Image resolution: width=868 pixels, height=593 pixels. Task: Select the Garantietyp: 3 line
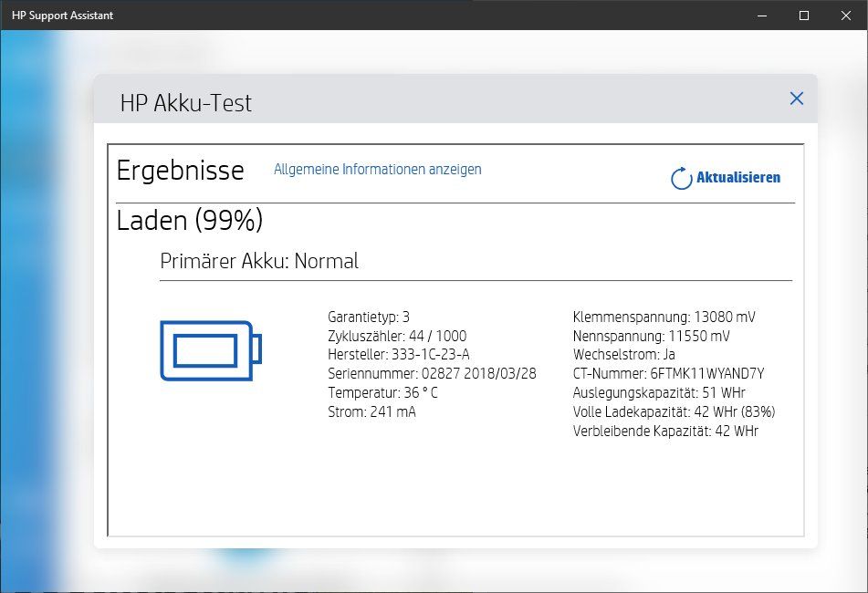pos(369,317)
